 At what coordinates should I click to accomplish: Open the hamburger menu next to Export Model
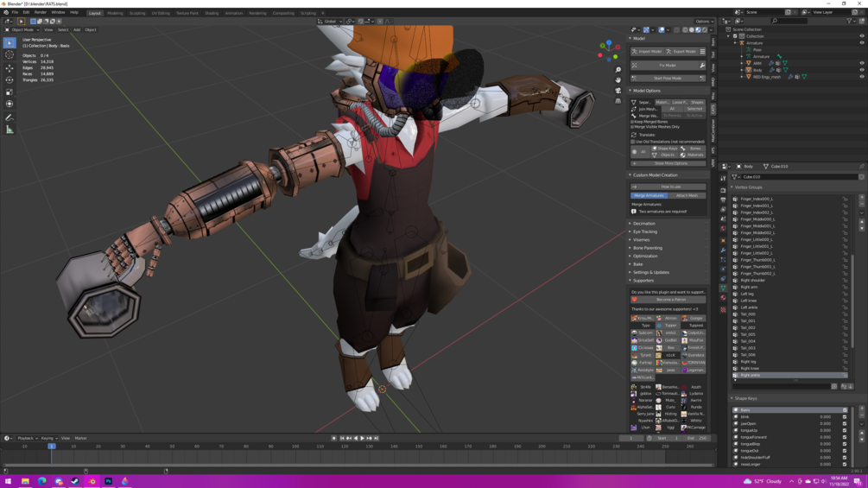[x=702, y=52]
